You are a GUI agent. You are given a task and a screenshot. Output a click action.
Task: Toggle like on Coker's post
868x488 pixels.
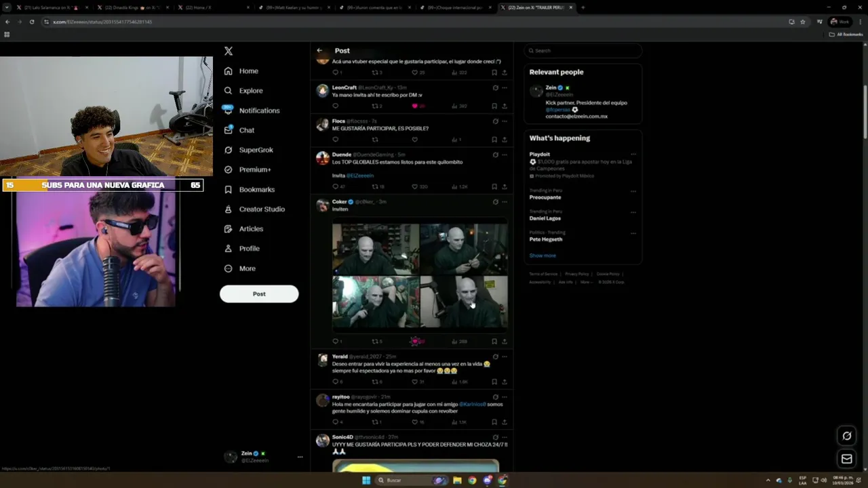pos(415,342)
